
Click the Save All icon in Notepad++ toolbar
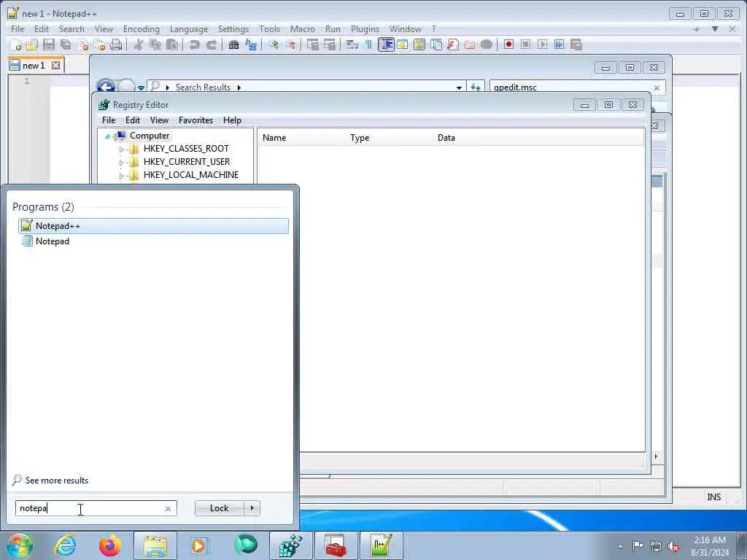tap(65, 44)
